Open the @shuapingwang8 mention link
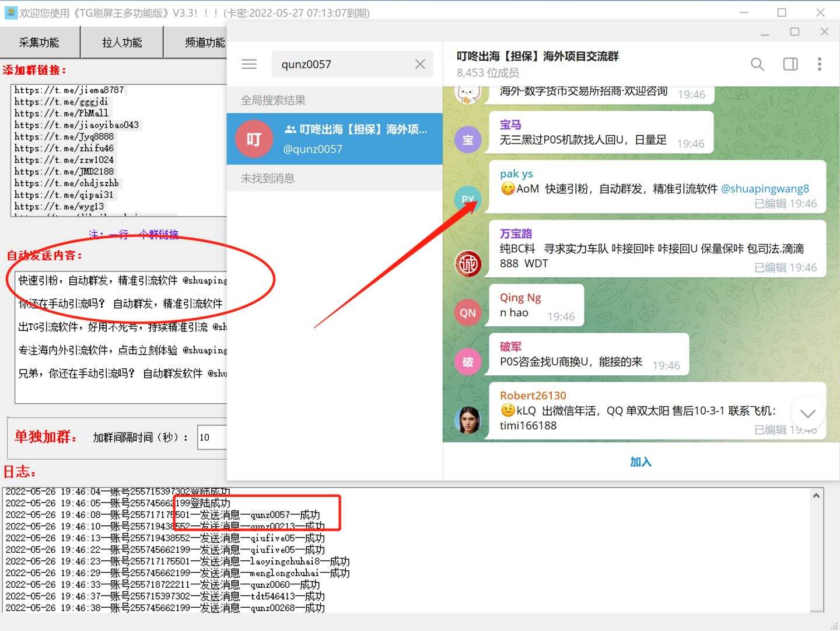The height and width of the screenshot is (631, 840). point(765,189)
